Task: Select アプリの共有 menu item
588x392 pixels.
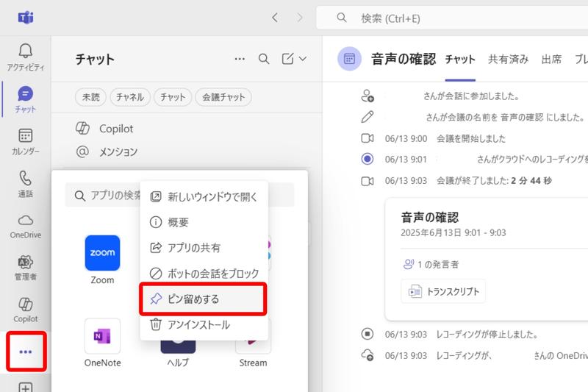Action: pos(204,248)
